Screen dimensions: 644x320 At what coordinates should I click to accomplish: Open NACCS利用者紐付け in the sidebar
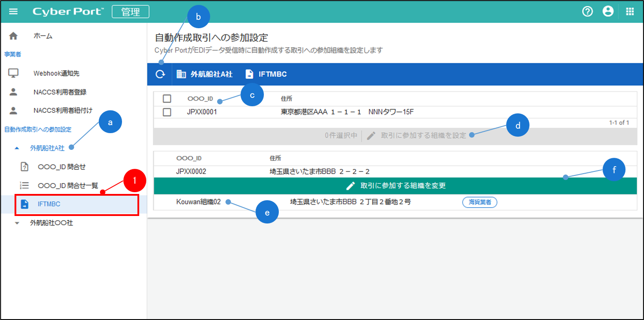tap(63, 110)
